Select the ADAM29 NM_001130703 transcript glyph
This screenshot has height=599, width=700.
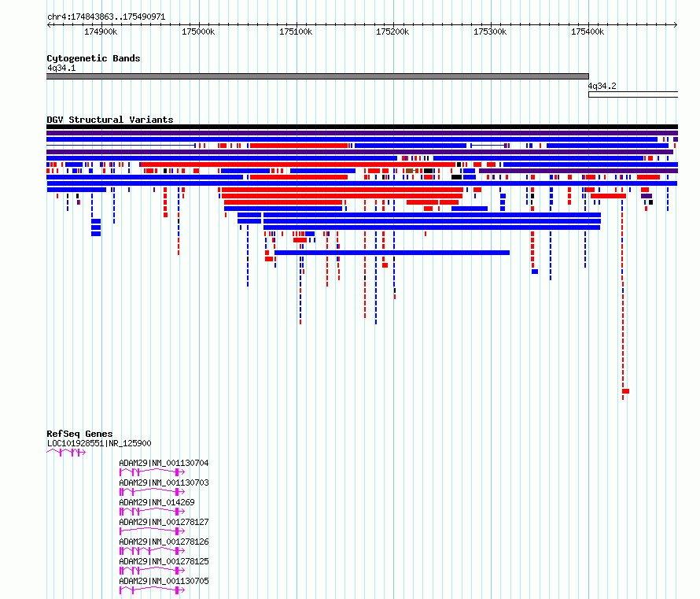152,492
